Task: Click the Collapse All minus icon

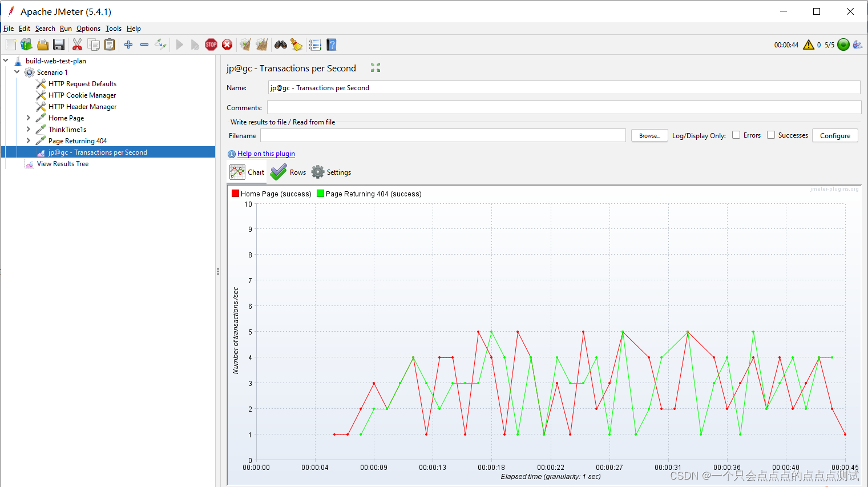Action: tap(144, 45)
